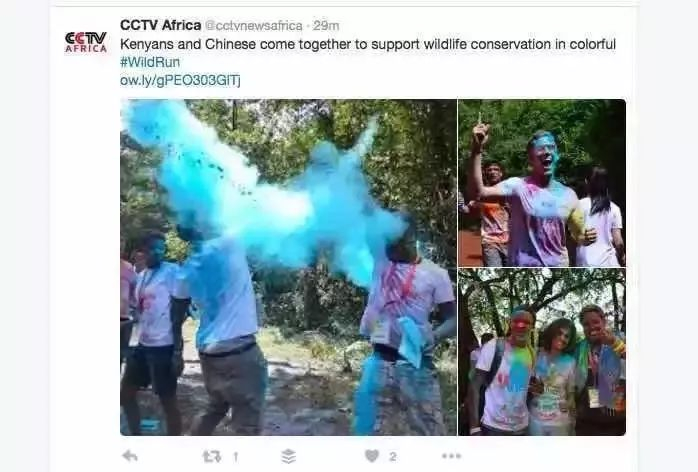The height and width of the screenshot is (472, 698).
Task: Open large blue powder photo
Action: coord(288,267)
